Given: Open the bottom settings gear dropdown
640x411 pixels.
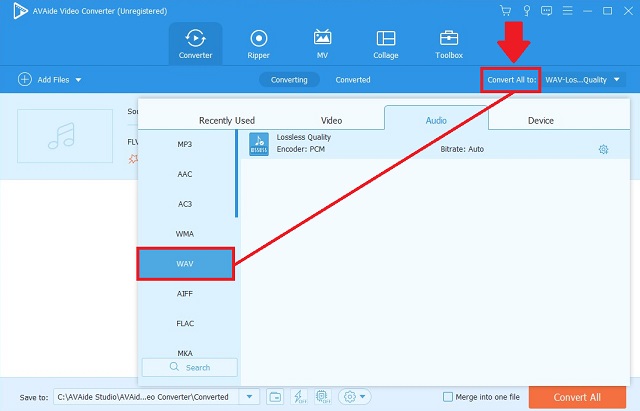Looking at the screenshot, I should point(354,397).
